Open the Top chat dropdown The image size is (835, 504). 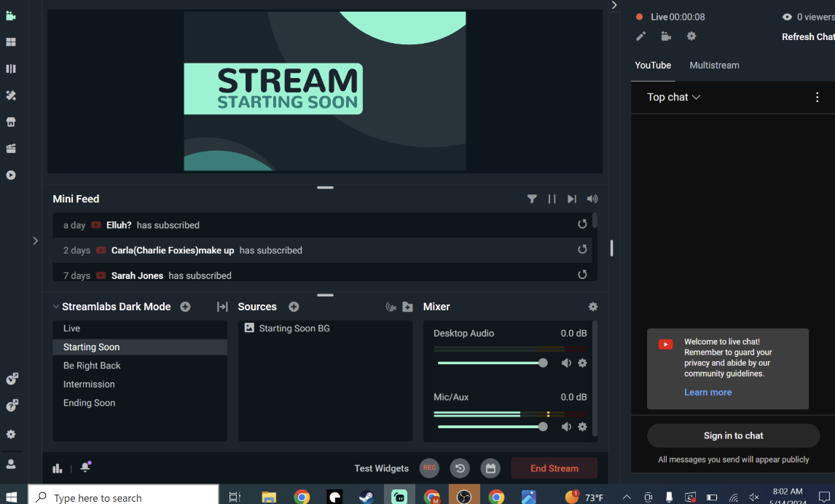tap(673, 98)
